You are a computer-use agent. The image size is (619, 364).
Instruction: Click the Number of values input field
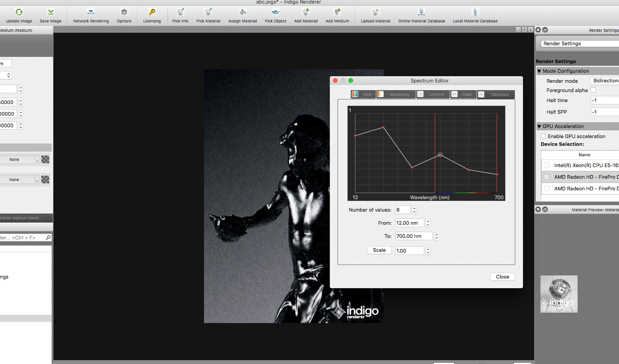(x=403, y=210)
